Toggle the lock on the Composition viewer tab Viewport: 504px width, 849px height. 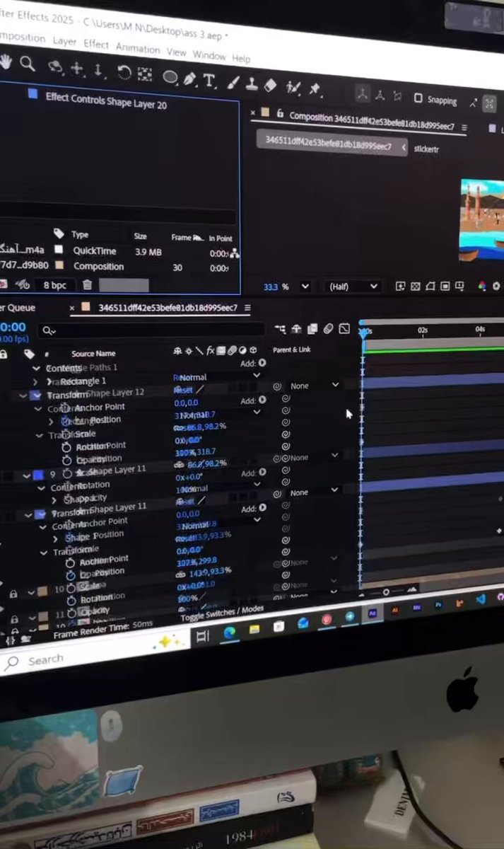(x=280, y=114)
